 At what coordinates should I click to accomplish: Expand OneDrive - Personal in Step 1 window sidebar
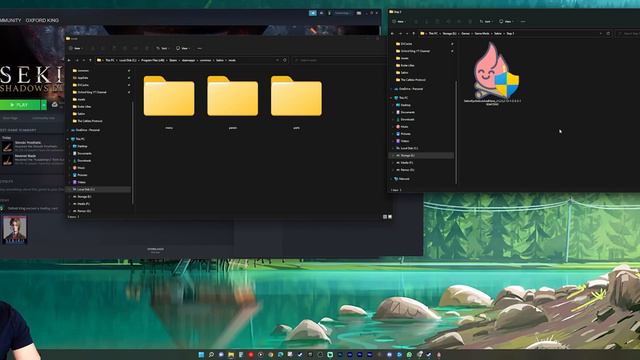tap(392, 89)
